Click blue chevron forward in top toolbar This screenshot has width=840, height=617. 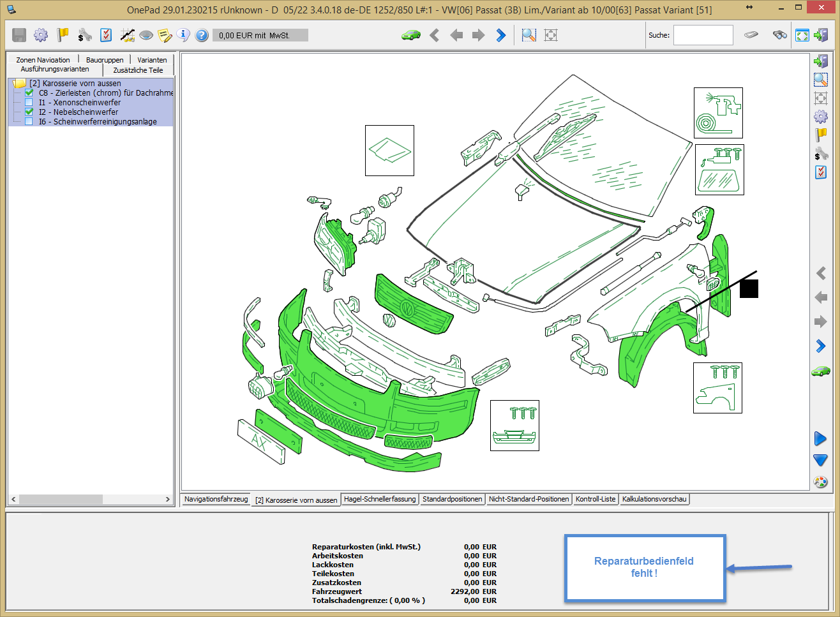coord(501,35)
